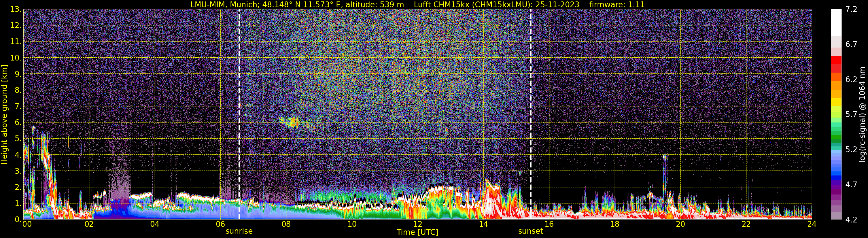Click the 'Height above ground [km]' axis label

point(4,114)
